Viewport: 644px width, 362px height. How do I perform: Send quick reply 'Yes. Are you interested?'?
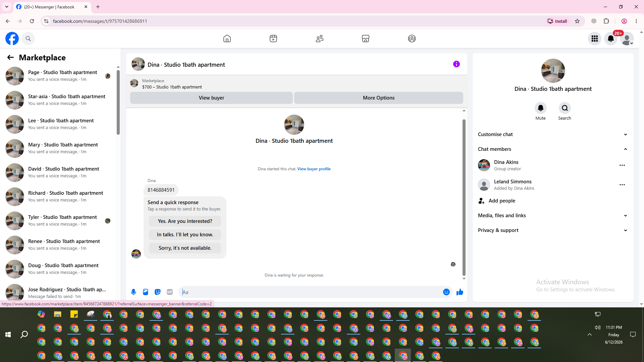pyautogui.click(x=185, y=221)
